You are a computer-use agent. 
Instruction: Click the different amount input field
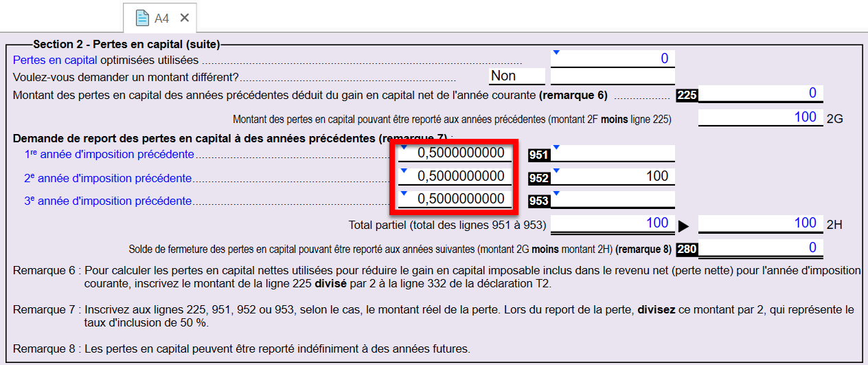point(613,76)
